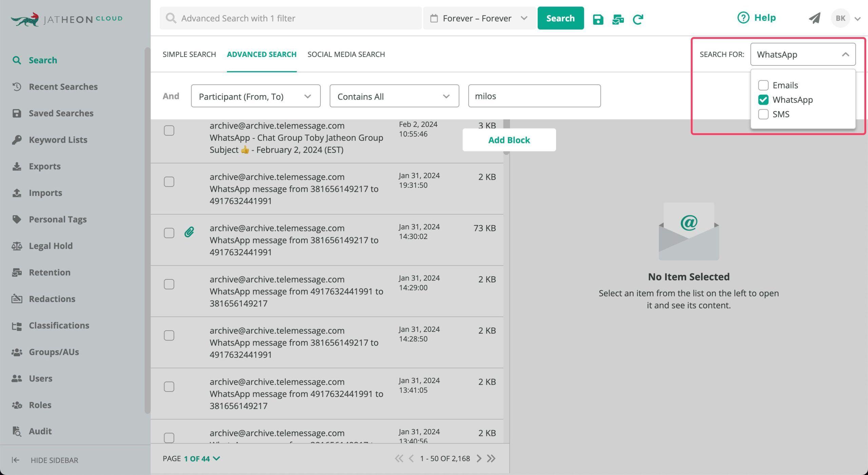Screen dimensions: 868x475
Task: Select the Jan 31 14:28:50 message checkbox
Action: click(x=169, y=335)
